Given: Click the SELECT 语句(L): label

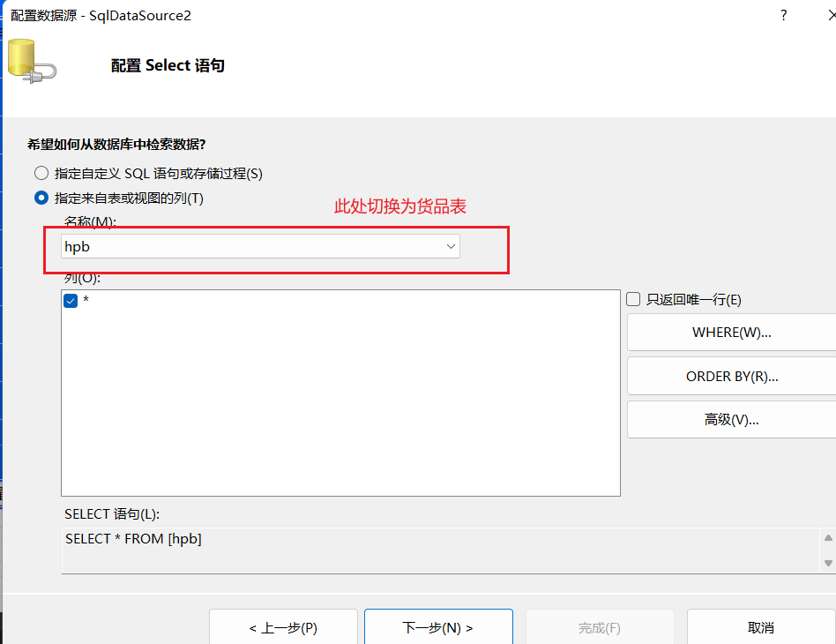Looking at the screenshot, I should 112,513.
